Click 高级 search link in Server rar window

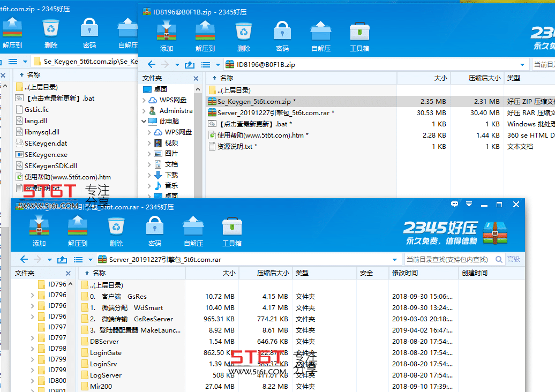(514, 259)
